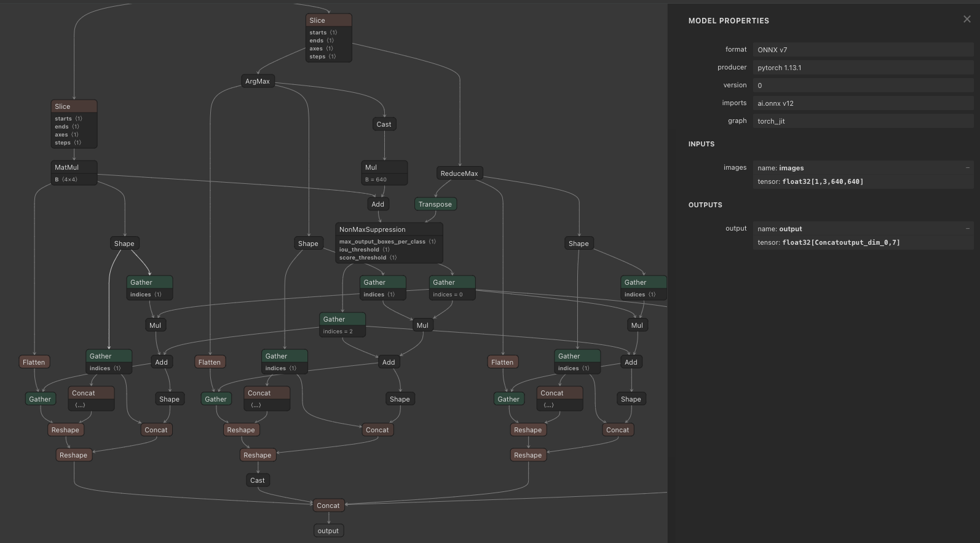
Task: Open the MatMul node properties
Action: [x=66, y=167]
